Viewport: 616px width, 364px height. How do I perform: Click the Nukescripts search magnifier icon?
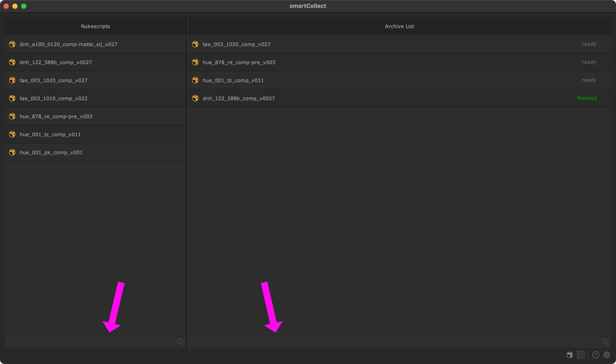(x=180, y=342)
